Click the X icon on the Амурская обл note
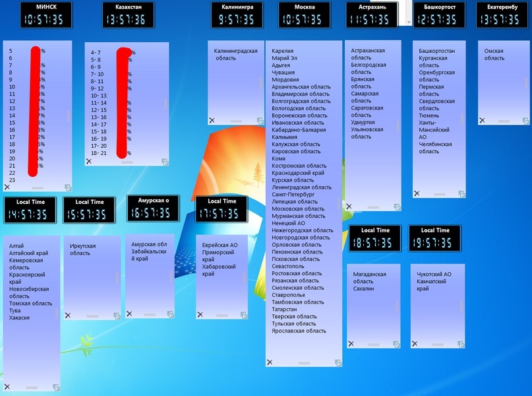The height and width of the screenshot is (396, 532). 129,313
